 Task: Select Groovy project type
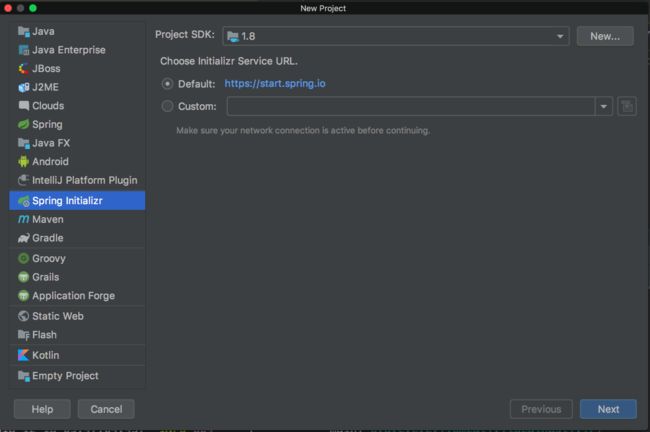tap(77, 258)
